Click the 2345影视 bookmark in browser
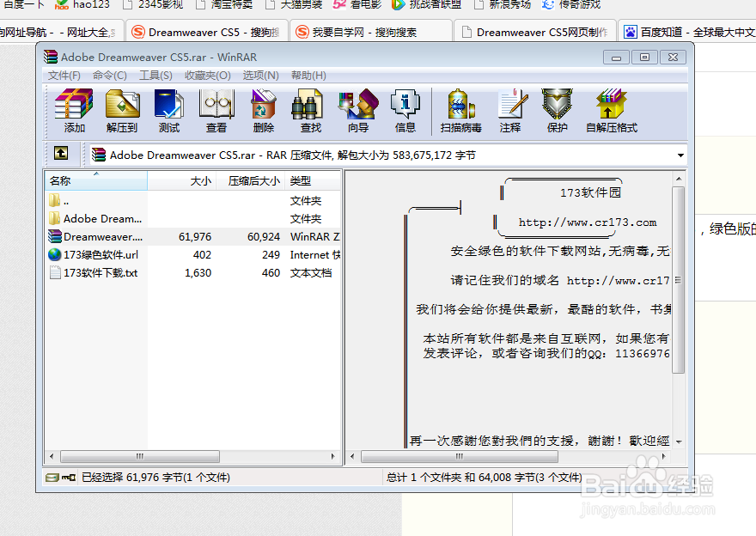 [153, 5]
